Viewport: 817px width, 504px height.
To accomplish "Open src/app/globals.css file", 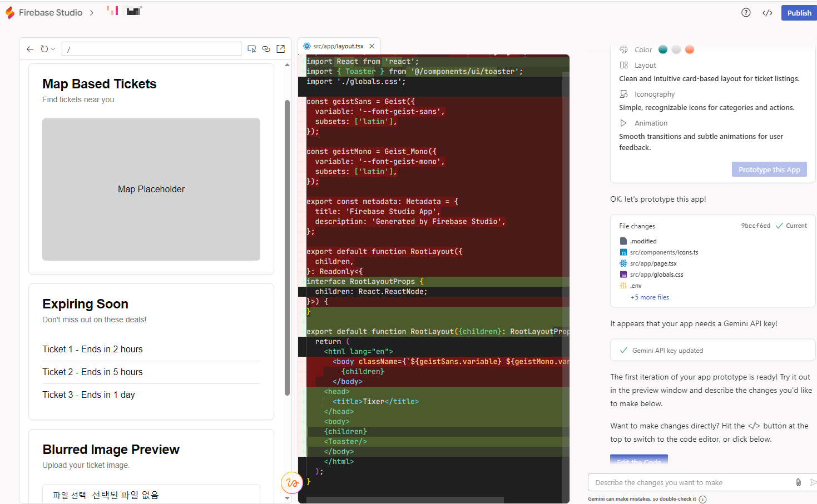I will [x=656, y=275].
